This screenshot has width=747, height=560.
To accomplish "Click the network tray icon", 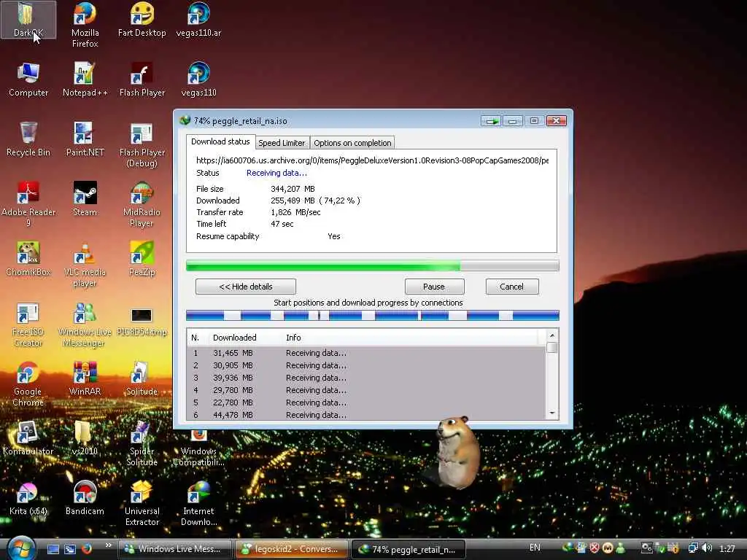I will click(693, 548).
